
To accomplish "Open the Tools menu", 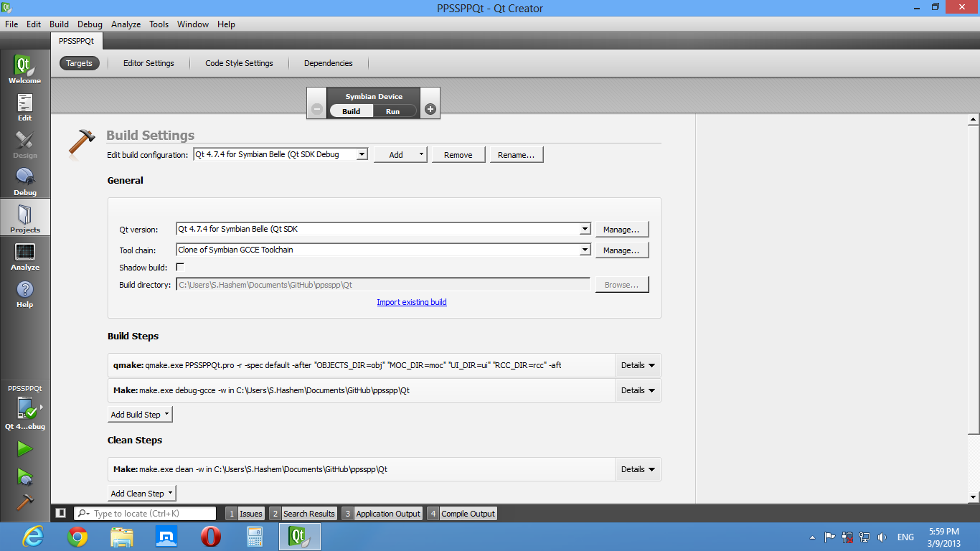I will tap(159, 24).
